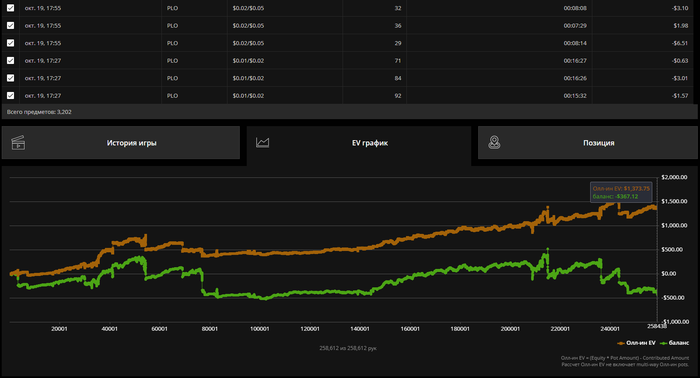The image size is (700, 378).
Task: Click the date окт. 19, 17:27 in the 84-hand row
Action: point(43,78)
